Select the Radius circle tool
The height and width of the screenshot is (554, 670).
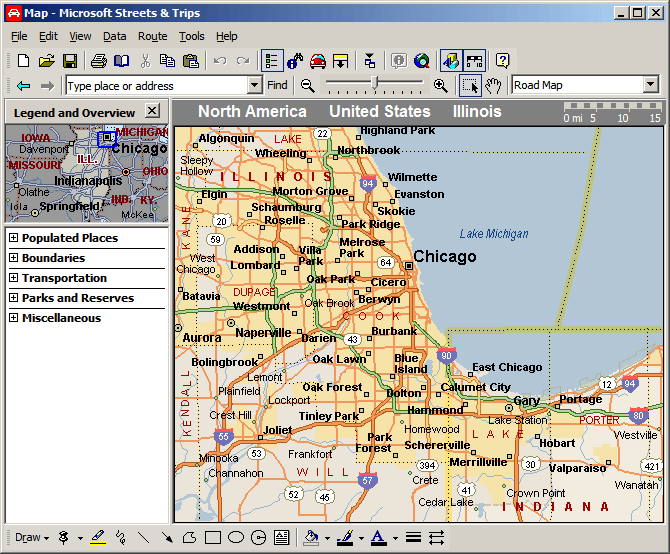pyautogui.click(x=259, y=537)
